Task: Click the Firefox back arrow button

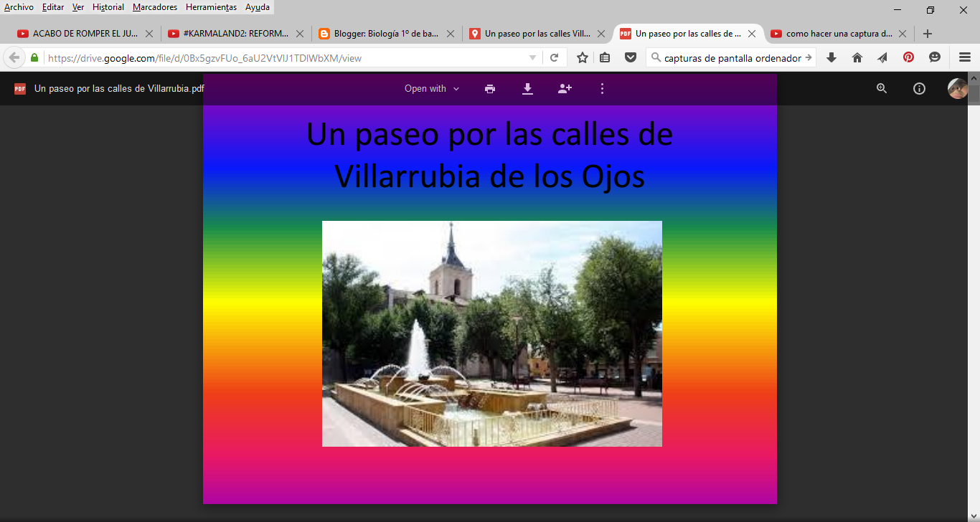Action: point(14,58)
